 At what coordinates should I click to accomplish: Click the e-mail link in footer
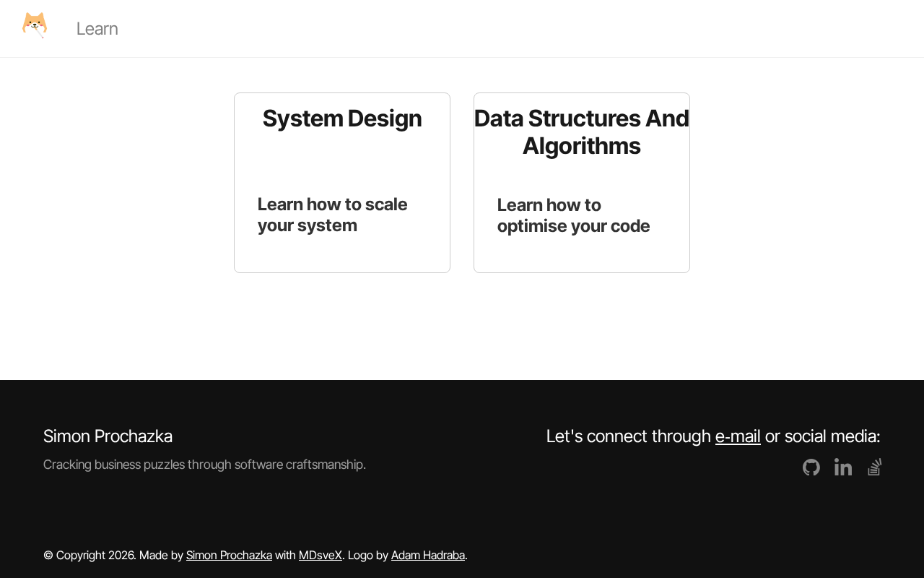(738, 436)
